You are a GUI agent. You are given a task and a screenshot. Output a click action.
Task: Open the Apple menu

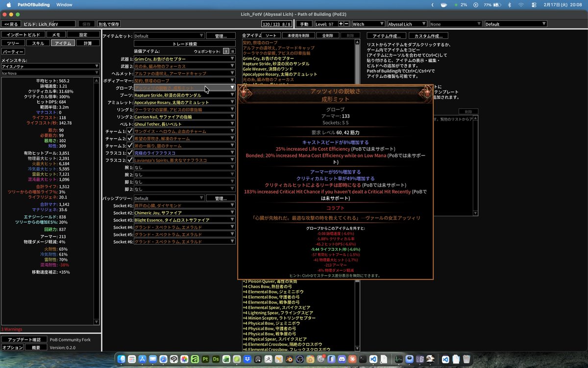(8, 4)
